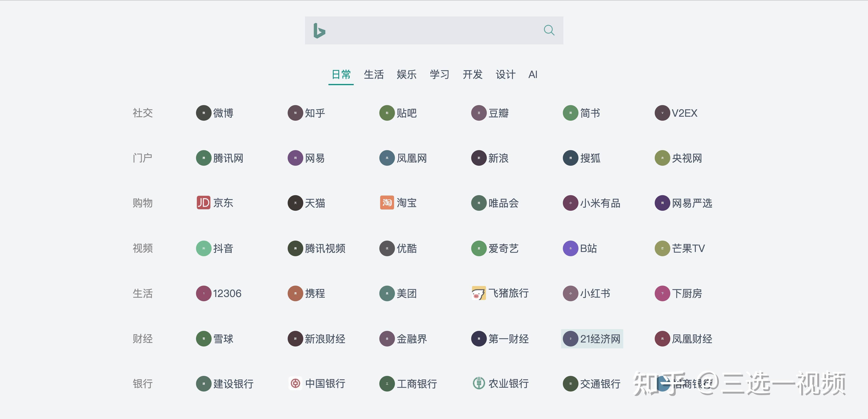868x419 pixels.
Task: Open the 优酷 link
Action: point(398,248)
